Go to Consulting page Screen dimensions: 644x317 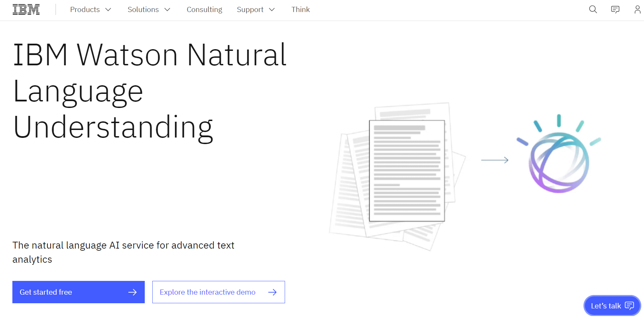click(x=205, y=10)
